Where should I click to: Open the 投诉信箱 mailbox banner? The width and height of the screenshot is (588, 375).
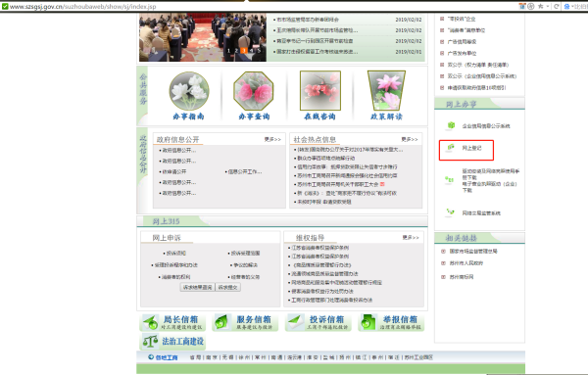318,322
